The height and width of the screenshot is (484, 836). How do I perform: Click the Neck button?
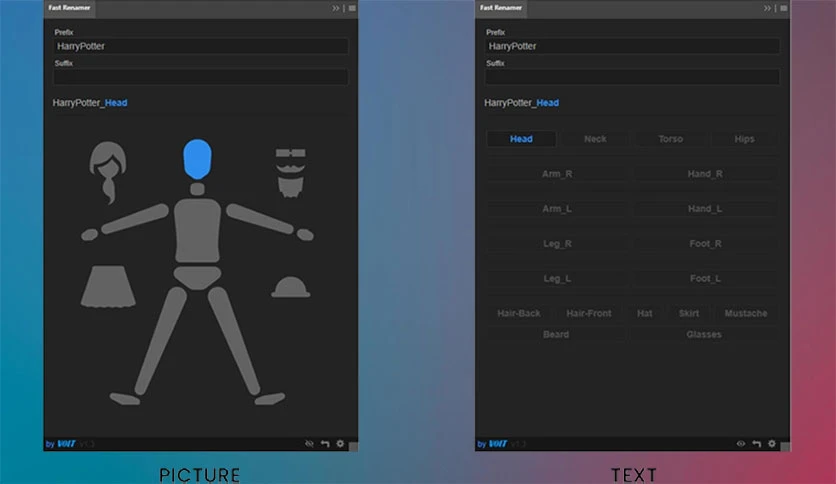[595, 139]
